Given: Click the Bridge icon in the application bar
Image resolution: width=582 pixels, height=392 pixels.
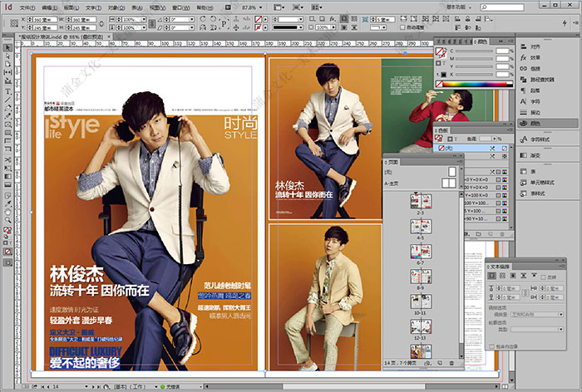Looking at the screenshot, I should [x=228, y=7].
